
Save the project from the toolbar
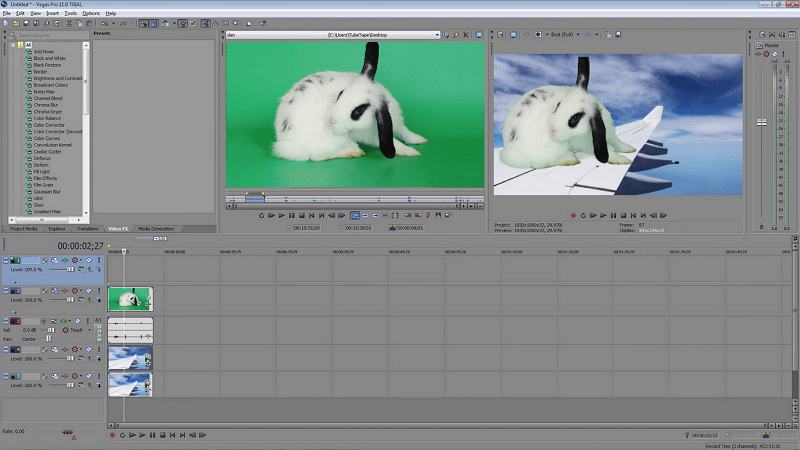pyautogui.click(x=26, y=23)
